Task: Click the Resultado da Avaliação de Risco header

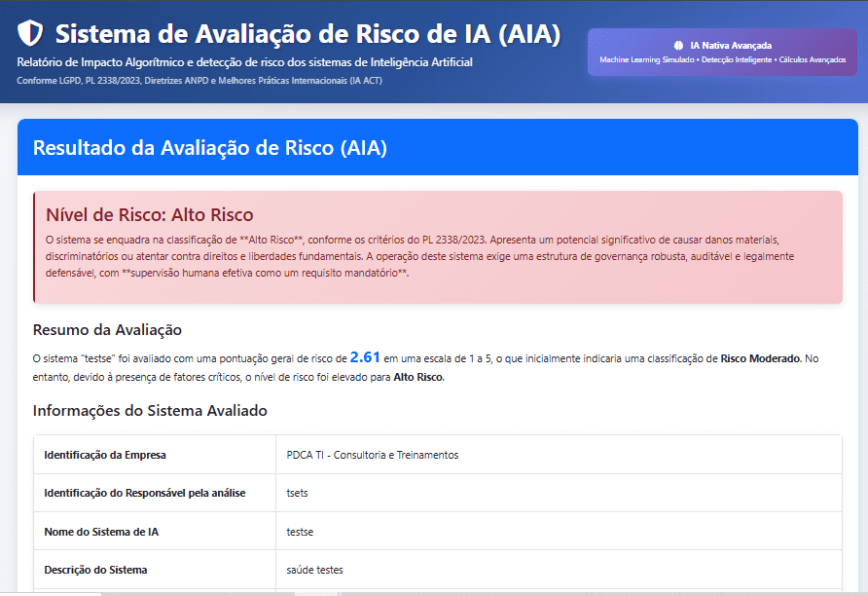Action: click(210, 148)
